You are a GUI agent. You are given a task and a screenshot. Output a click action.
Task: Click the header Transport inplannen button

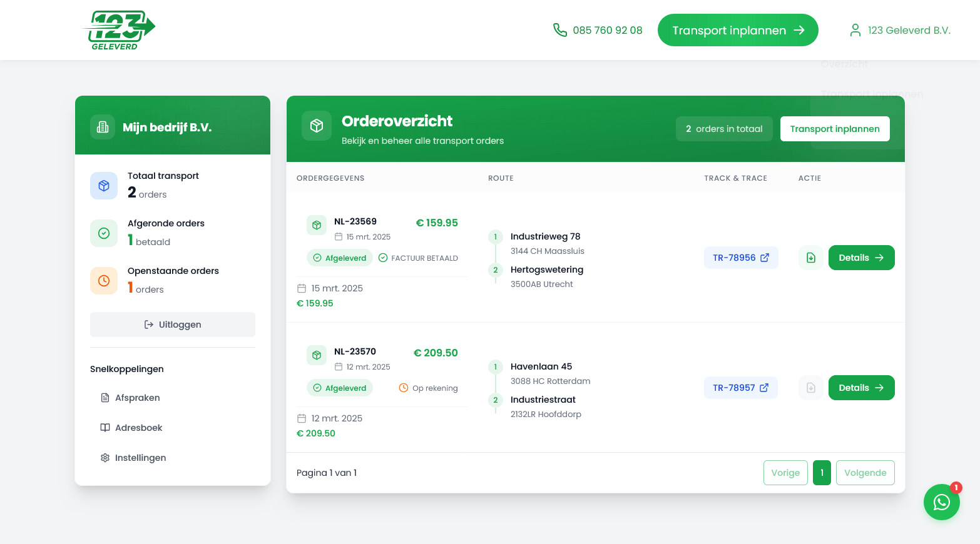click(x=738, y=30)
